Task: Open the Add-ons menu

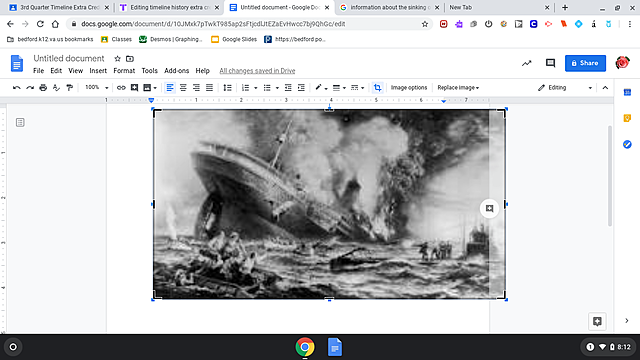Action: click(x=176, y=71)
